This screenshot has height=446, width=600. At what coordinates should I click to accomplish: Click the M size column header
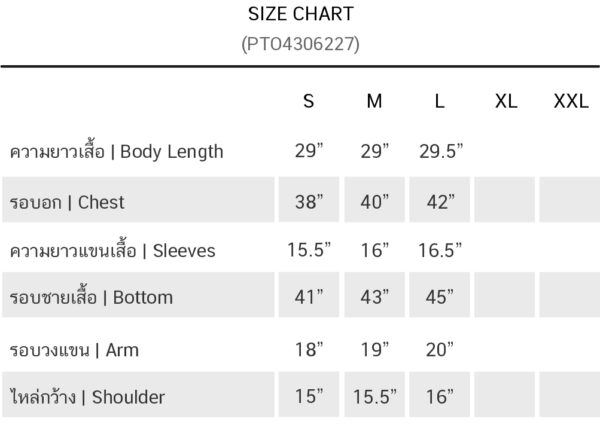(374, 101)
